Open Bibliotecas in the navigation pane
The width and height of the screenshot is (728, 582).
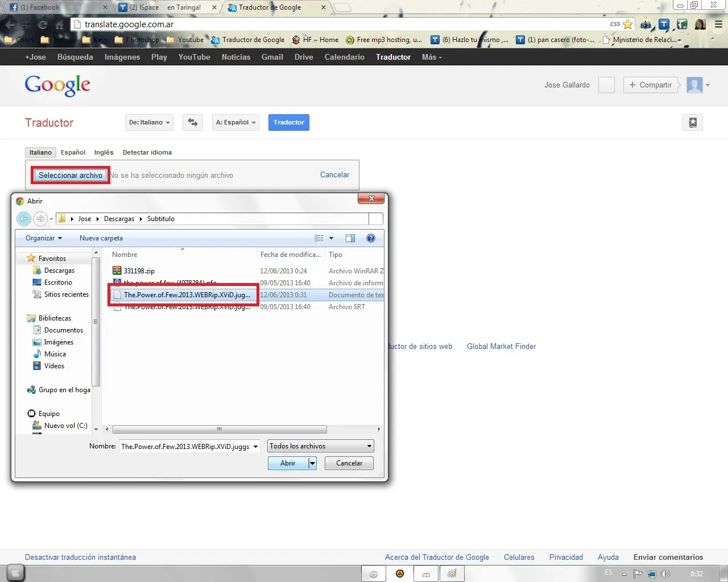click(x=55, y=318)
